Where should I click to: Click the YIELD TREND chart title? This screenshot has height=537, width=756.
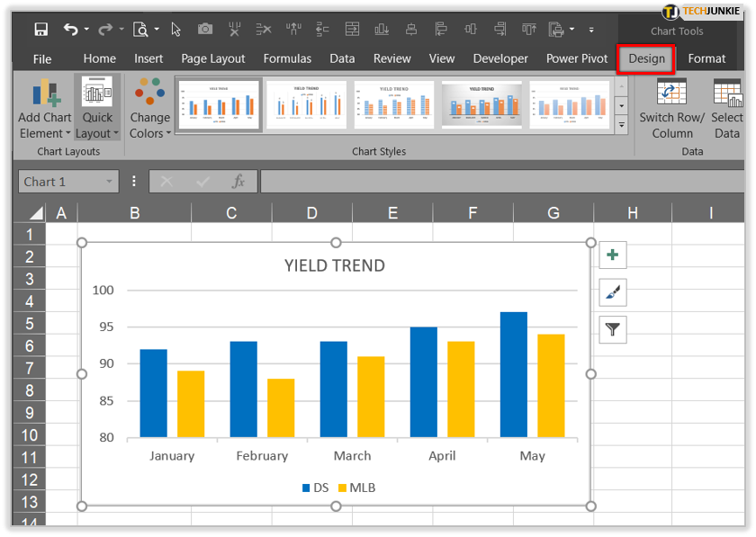click(x=335, y=265)
